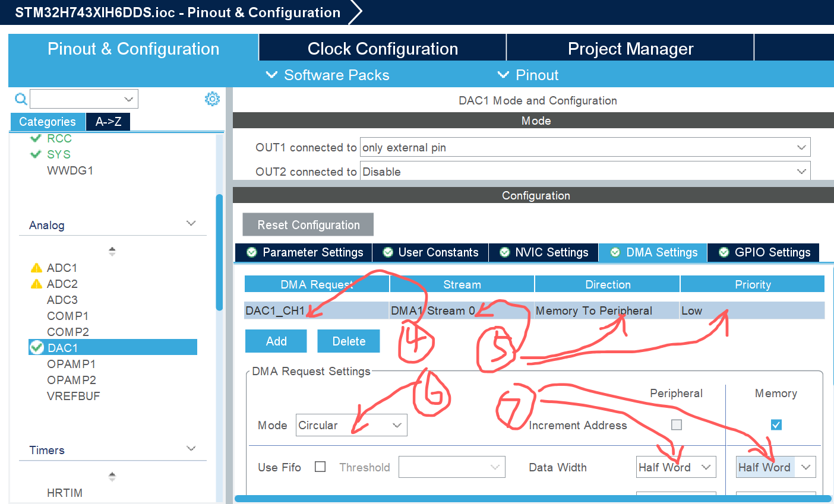The width and height of the screenshot is (834, 504).
Task: Select ADC3 in the Analog list
Action: click(62, 300)
